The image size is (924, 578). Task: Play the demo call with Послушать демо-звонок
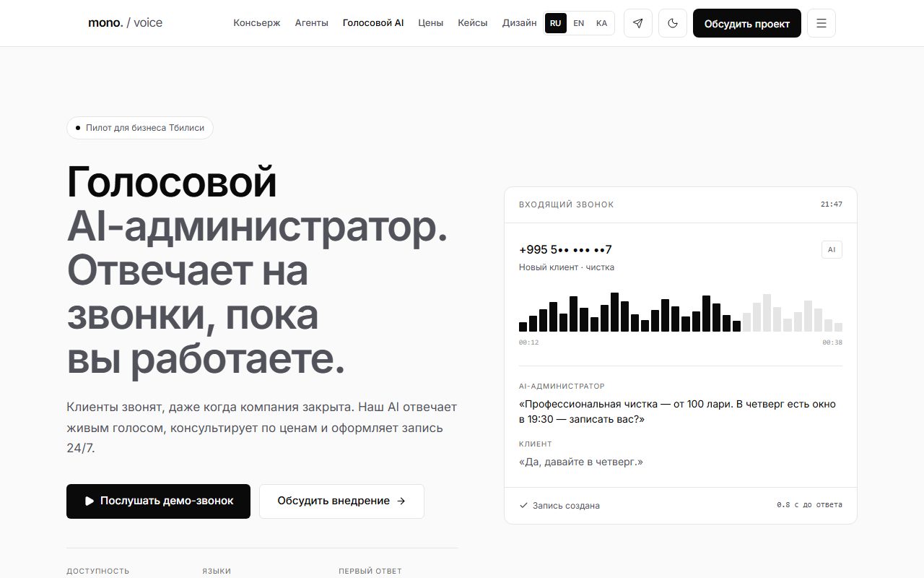159,501
